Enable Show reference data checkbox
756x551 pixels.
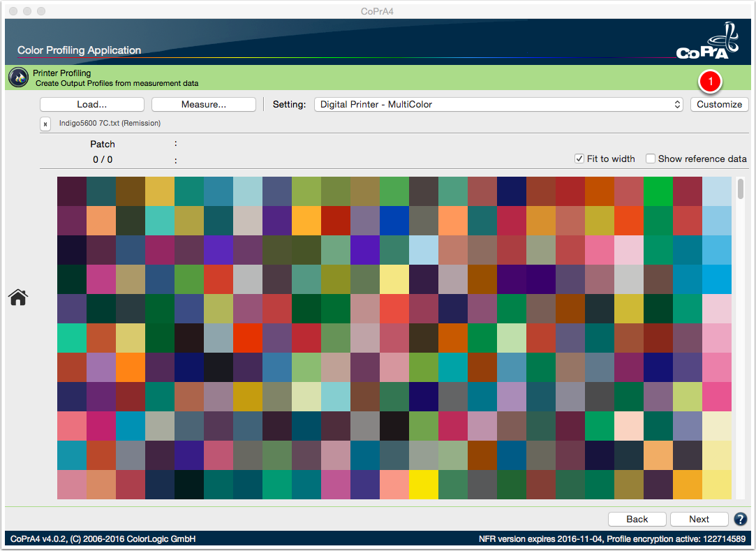(651, 159)
